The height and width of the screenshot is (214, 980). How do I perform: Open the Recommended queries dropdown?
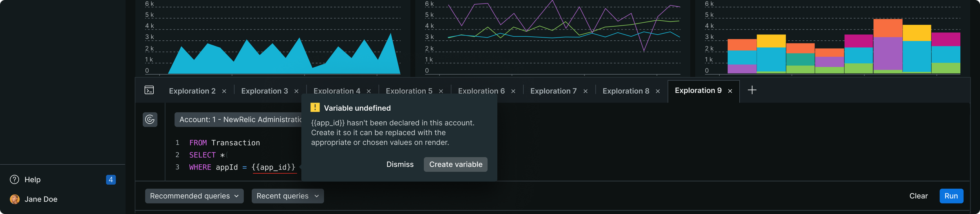pos(194,196)
